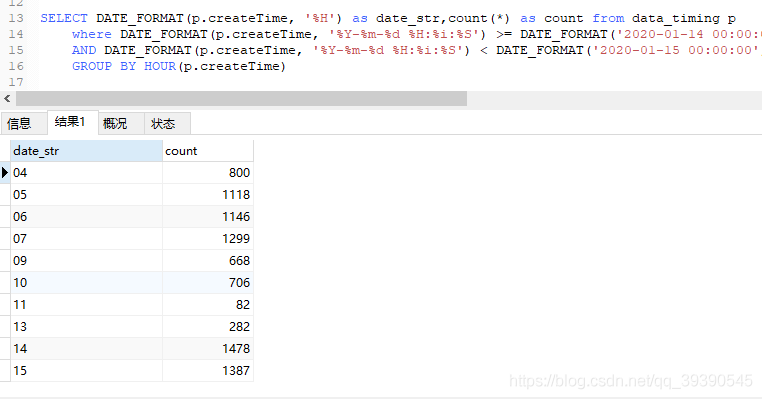
Task: Click the AND keyword on line 15
Action: (84, 51)
